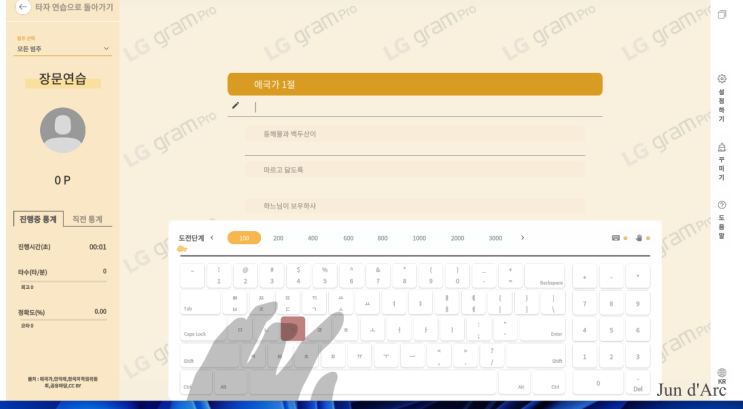Click the challenge level progress bar line
The width and height of the screenshot is (743, 409).
(415, 255)
